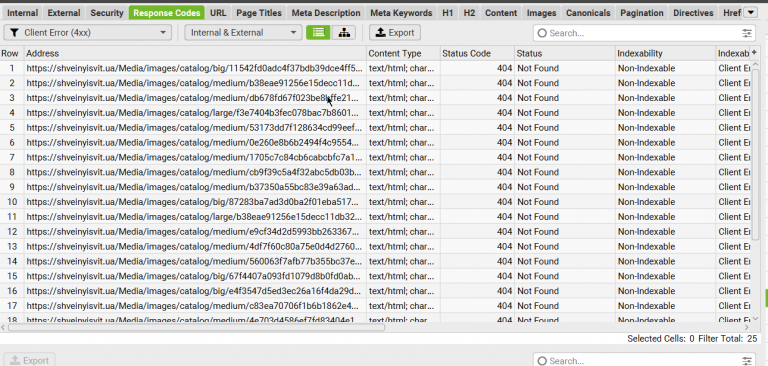The image size is (768, 366).
Task: Click the scroll left arrow of horizontal scrollbar
Action: coord(3,327)
